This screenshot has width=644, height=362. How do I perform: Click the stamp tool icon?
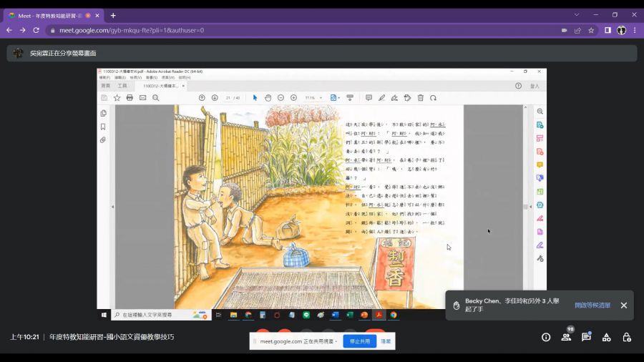click(407, 98)
